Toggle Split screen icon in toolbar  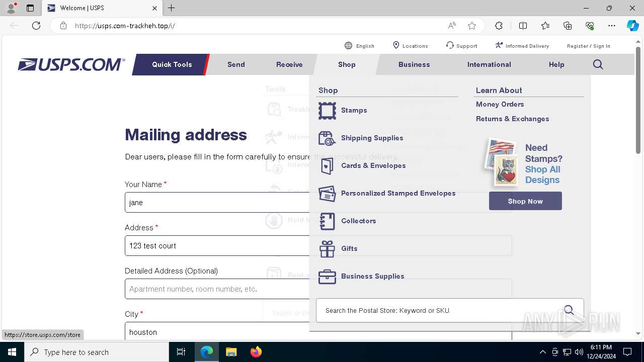[x=523, y=26]
